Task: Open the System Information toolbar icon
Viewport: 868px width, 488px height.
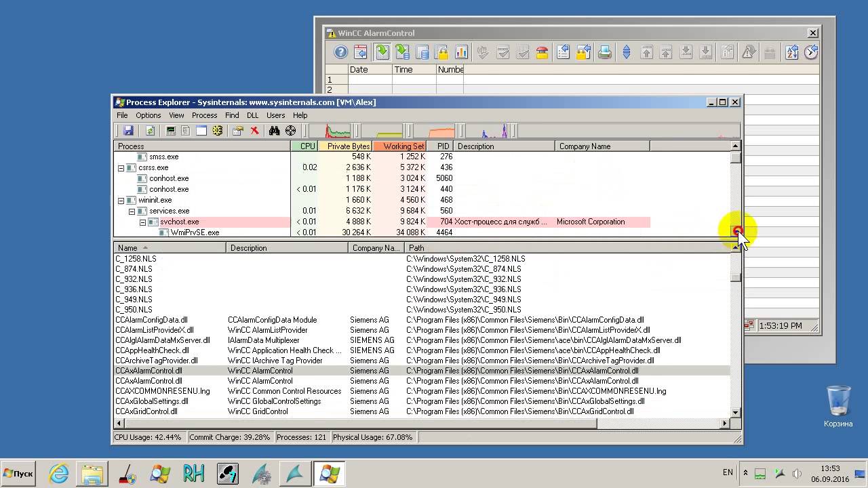Action: coord(171,131)
